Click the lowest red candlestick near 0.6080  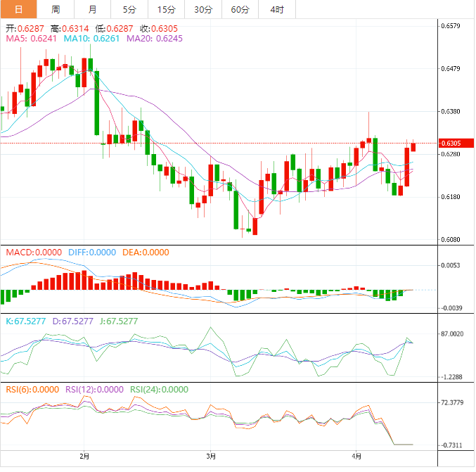255,227
